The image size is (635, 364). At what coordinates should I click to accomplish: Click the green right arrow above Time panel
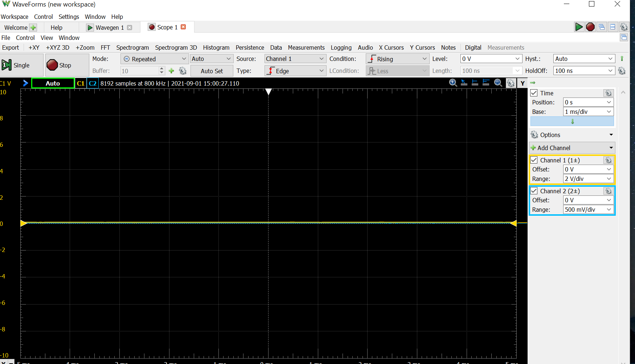point(533,83)
